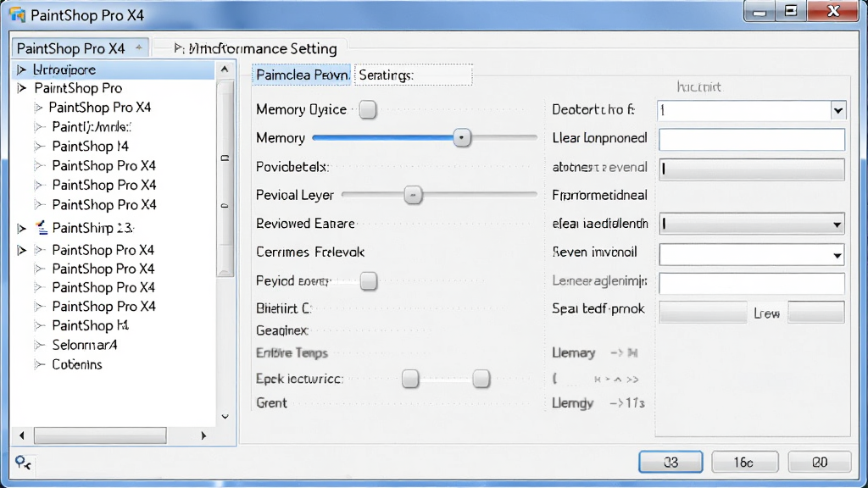The width and height of the screenshot is (868, 488).
Task: Click the icon next to PaintShirp 23
Action: (42, 227)
